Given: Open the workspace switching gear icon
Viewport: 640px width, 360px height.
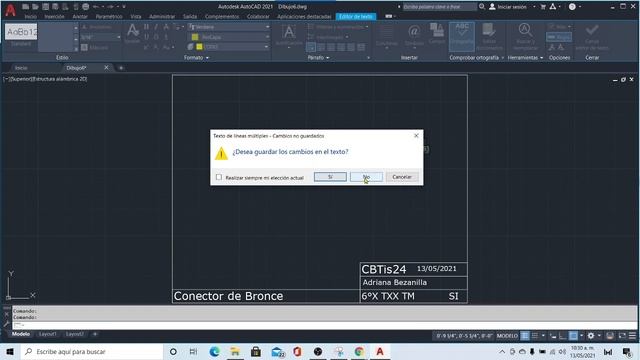Looking at the screenshot, I should [x=591, y=336].
